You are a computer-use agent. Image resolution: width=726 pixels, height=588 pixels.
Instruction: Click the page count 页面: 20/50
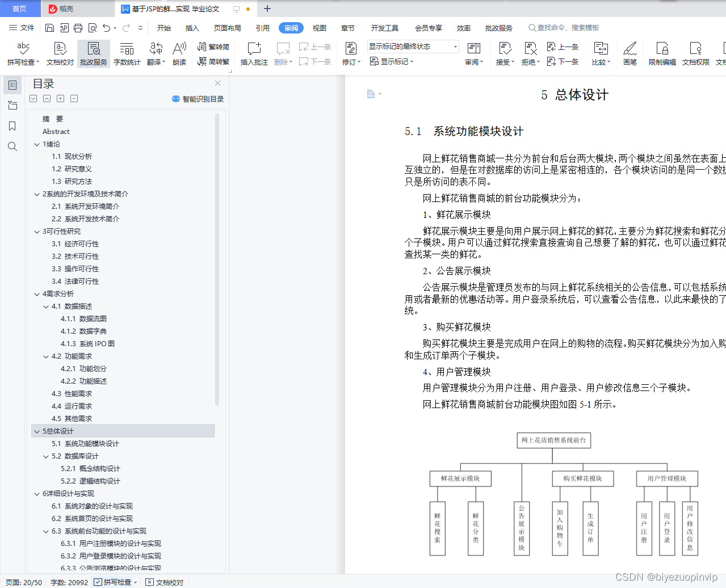24,582
